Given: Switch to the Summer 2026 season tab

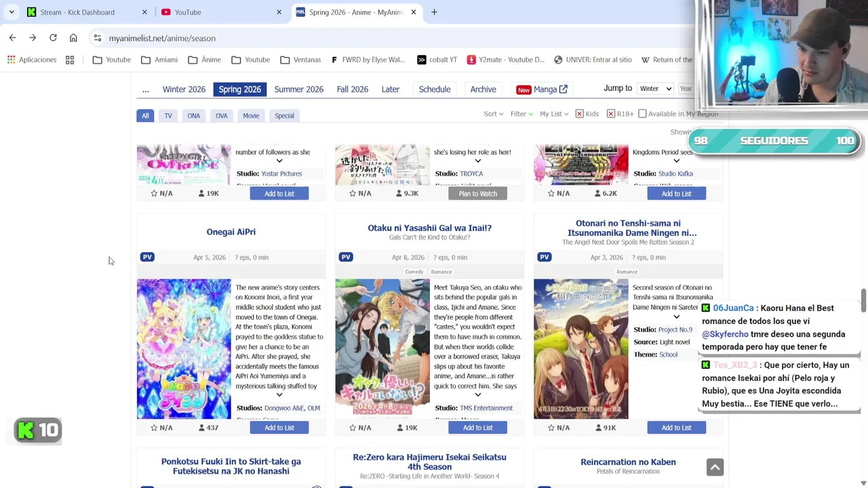Looking at the screenshot, I should pyautogui.click(x=299, y=89).
